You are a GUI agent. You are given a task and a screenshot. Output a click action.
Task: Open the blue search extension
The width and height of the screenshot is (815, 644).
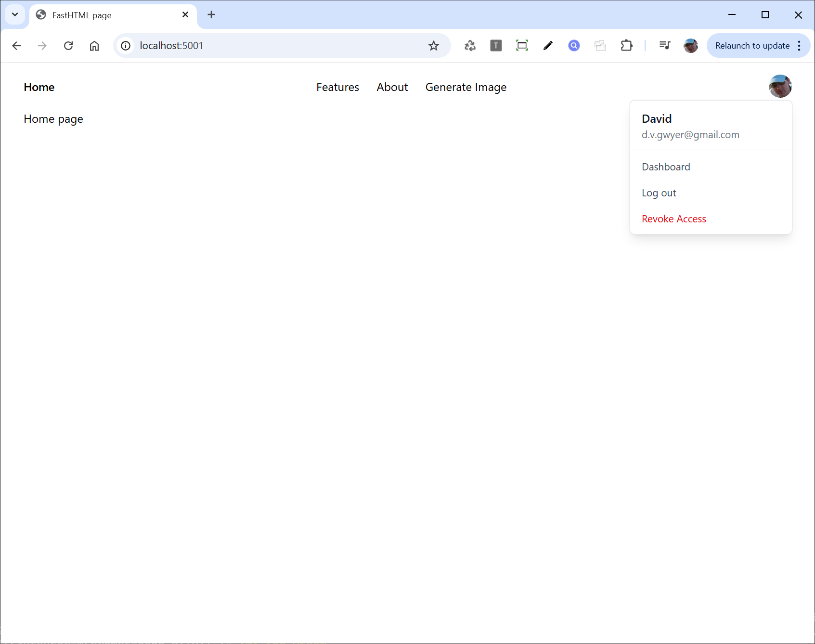574,46
